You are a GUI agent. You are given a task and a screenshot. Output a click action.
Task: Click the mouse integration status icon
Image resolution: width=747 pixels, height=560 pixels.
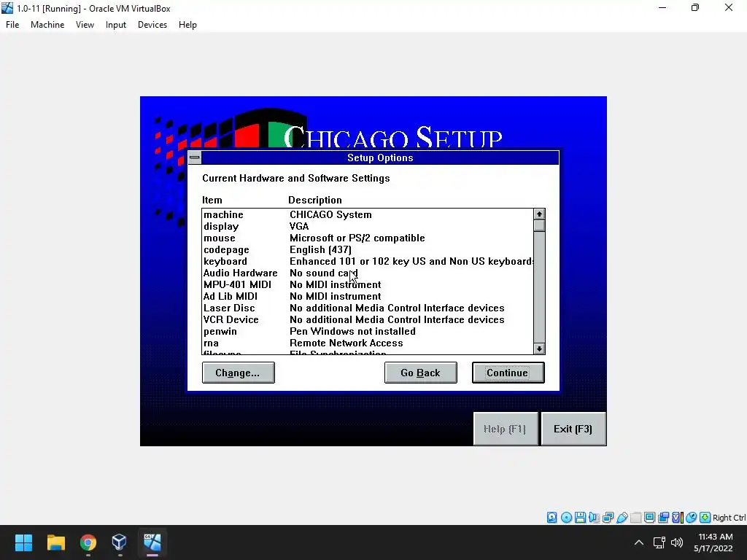click(x=692, y=517)
